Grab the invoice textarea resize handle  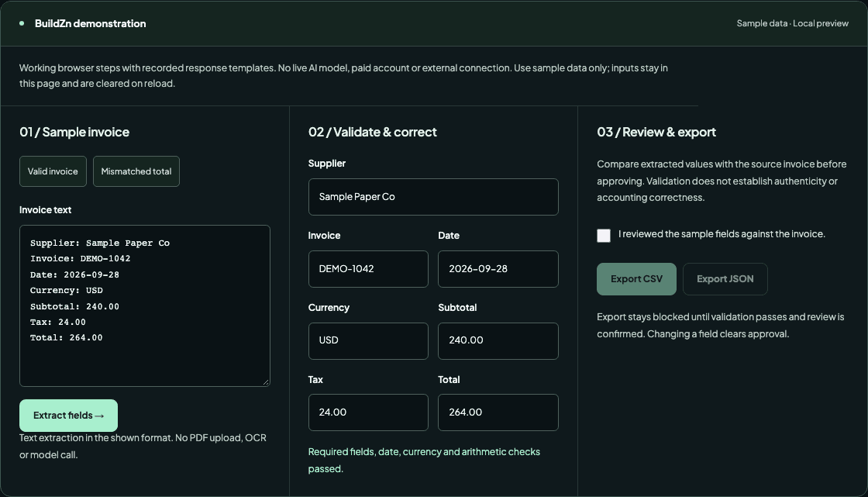266,382
